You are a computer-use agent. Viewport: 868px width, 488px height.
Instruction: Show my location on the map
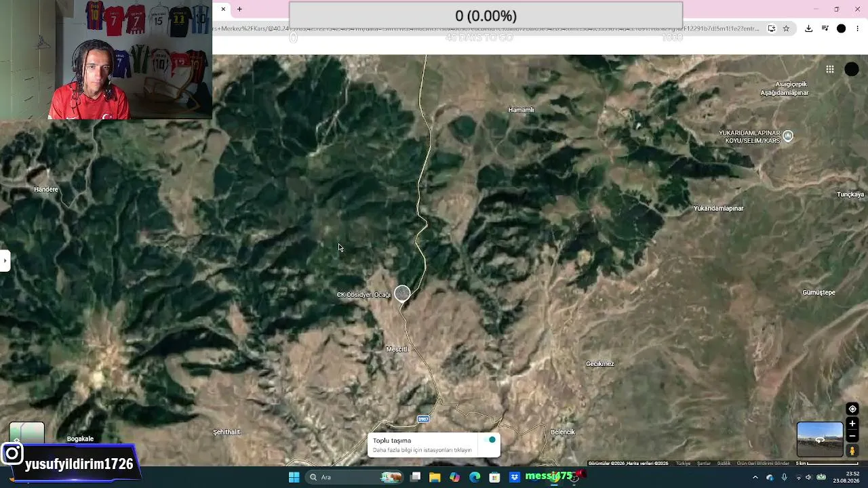(852, 409)
